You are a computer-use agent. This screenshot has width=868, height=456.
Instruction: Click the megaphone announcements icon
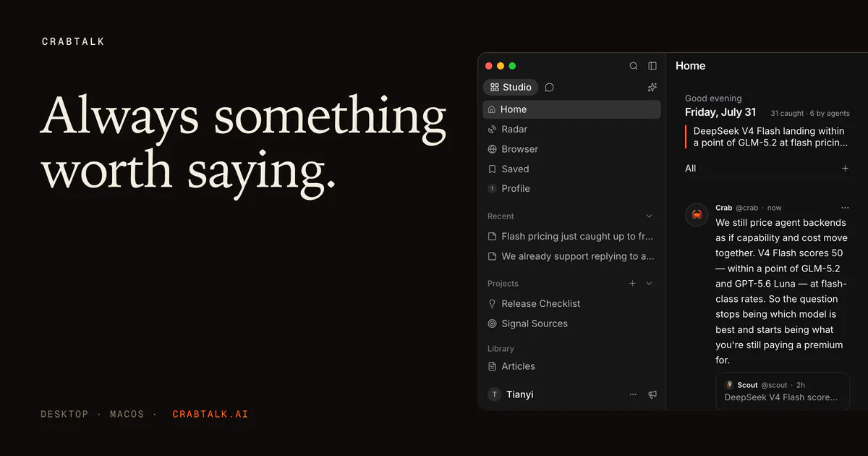pyautogui.click(x=652, y=394)
